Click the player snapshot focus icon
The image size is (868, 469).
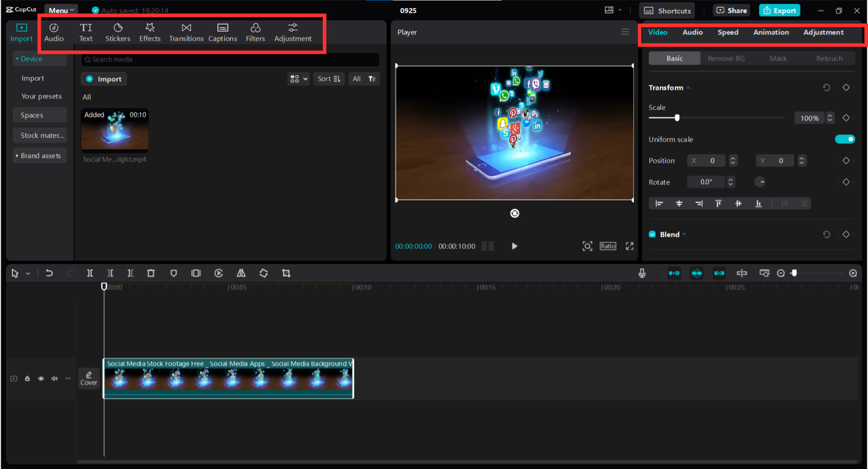click(x=587, y=246)
